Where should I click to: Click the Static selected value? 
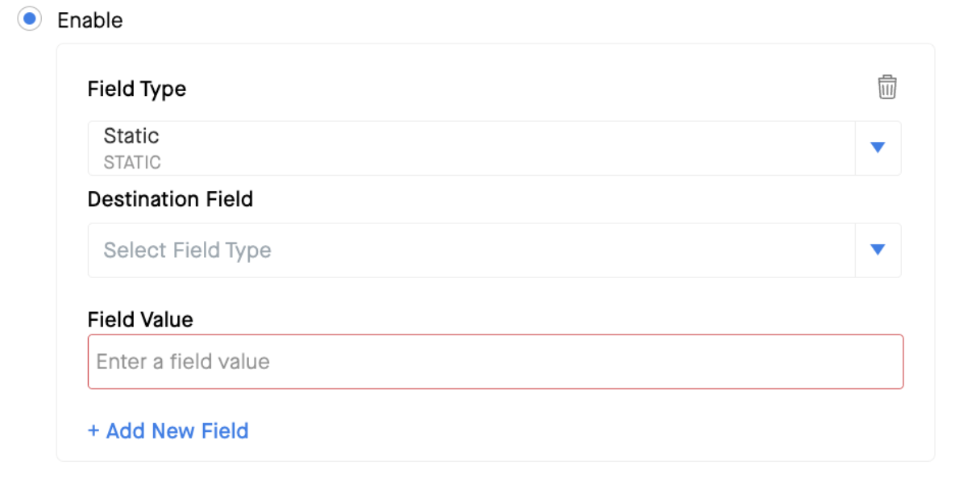pos(131,135)
